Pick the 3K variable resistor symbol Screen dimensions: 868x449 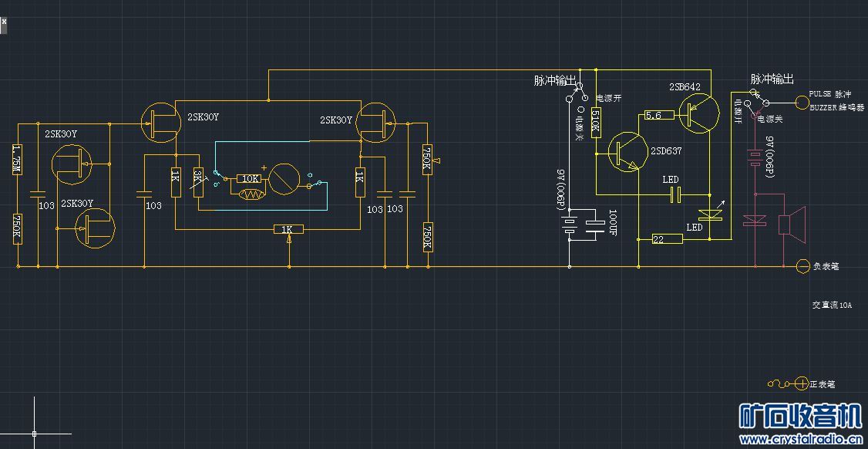click(x=197, y=182)
